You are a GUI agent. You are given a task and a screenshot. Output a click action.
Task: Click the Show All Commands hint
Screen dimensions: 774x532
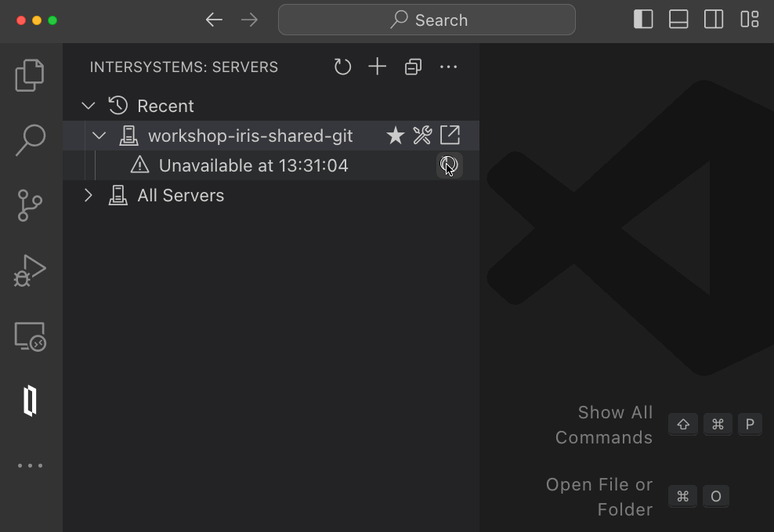coord(603,425)
